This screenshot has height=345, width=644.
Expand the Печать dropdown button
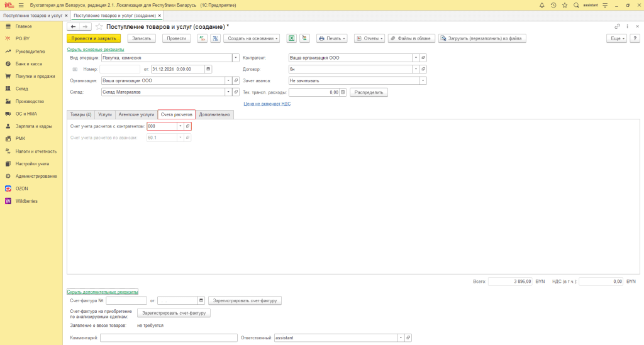click(332, 38)
